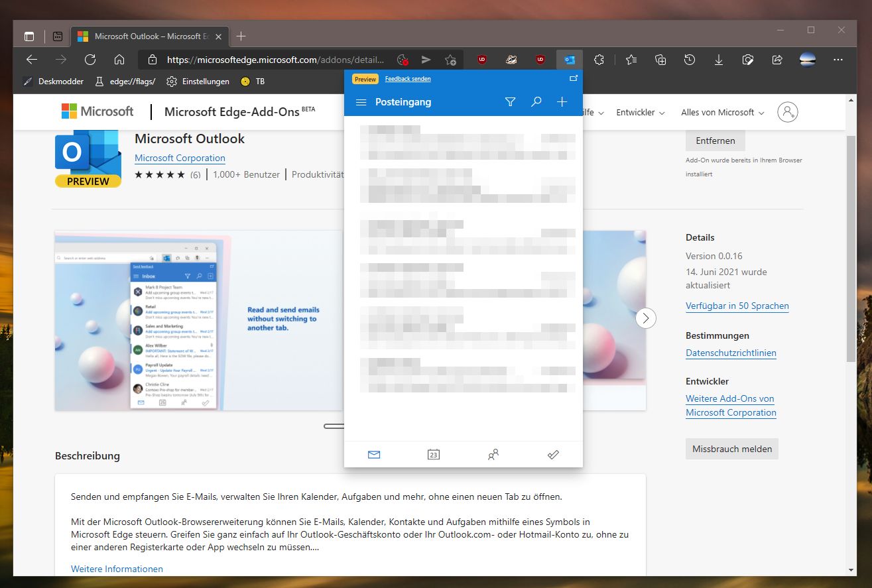Expand Alles von Microsoft dropdown
The width and height of the screenshot is (872, 588).
(723, 113)
